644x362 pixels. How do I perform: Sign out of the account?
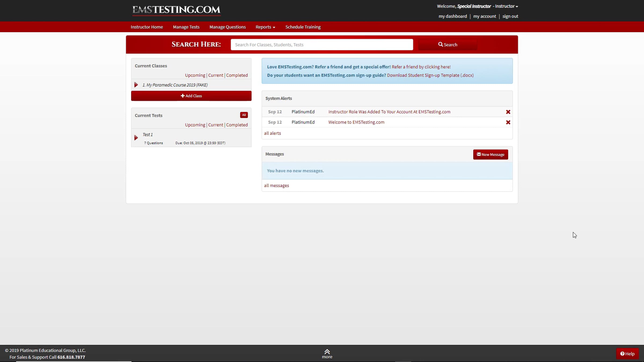click(510, 16)
